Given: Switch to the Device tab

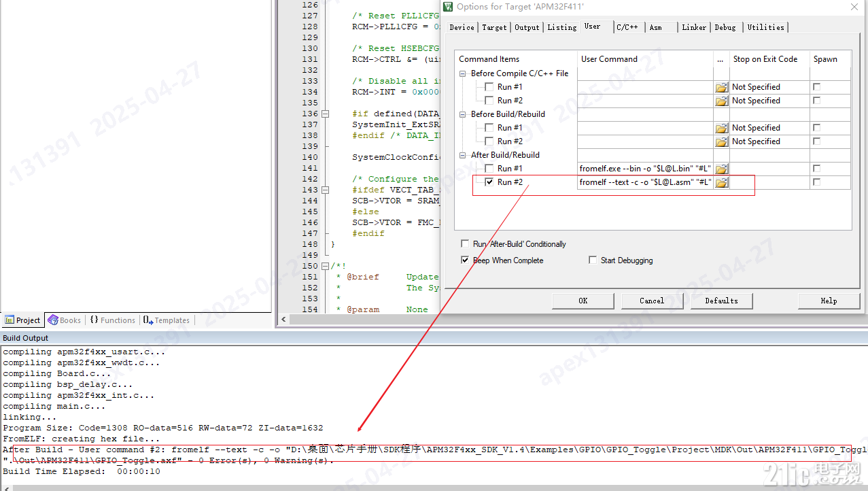Looking at the screenshot, I should 462,27.
